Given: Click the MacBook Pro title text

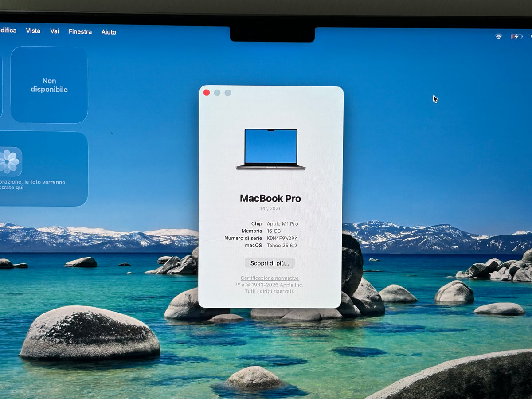Looking at the screenshot, I should [270, 198].
